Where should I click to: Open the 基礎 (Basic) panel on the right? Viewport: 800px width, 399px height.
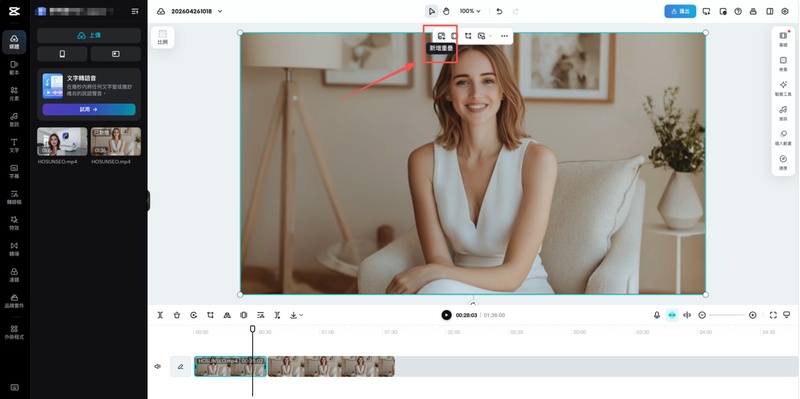click(x=783, y=39)
